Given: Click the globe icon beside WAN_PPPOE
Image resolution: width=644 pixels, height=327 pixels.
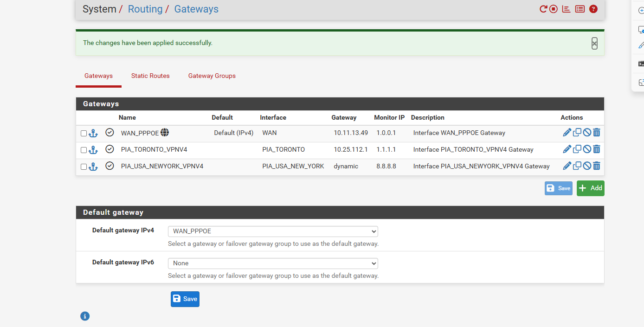Looking at the screenshot, I should coord(165,133).
